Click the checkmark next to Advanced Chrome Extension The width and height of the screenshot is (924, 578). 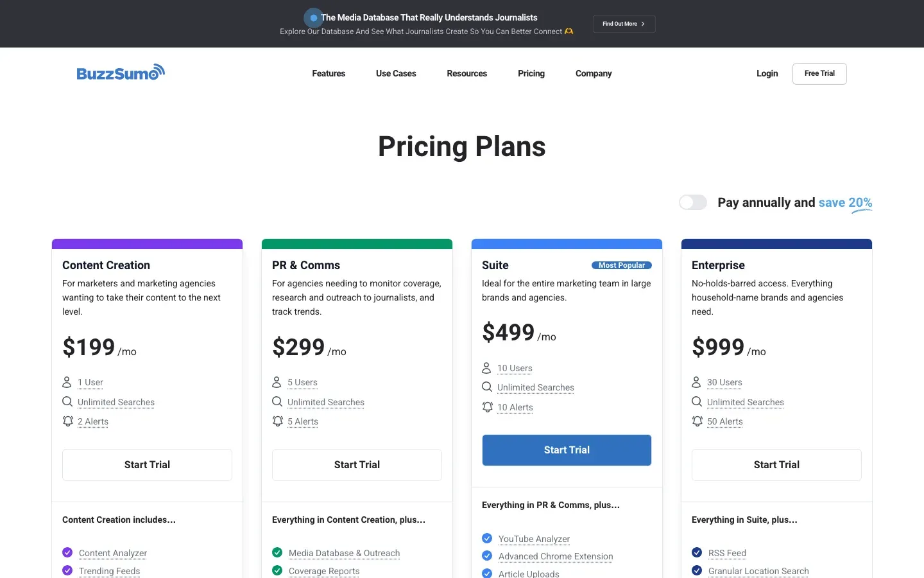tap(487, 556)
